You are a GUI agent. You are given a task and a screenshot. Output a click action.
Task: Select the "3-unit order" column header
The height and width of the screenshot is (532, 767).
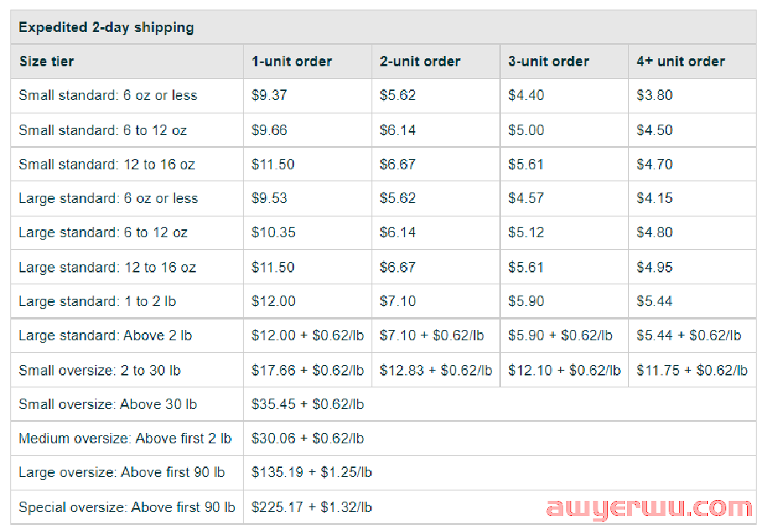549,62
